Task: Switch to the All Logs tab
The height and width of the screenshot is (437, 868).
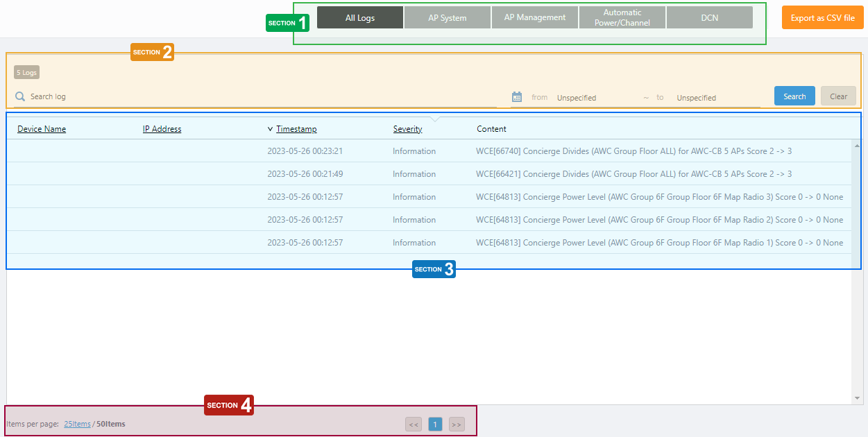Action: pyautogui.click(x=359, y=18)
